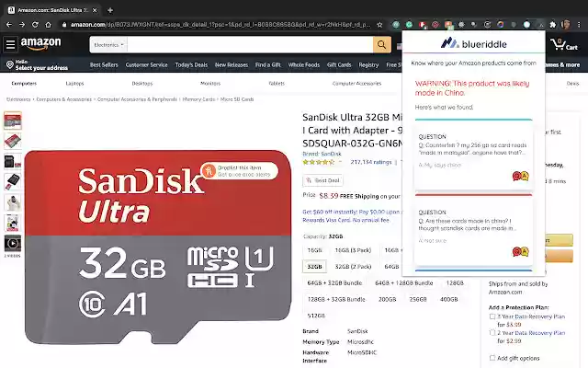Choose the 64GB + 32GB Bundle option

334,283
